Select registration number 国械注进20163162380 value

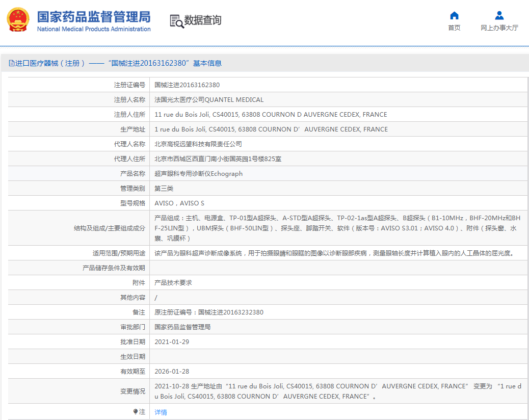tap(187, 85)
